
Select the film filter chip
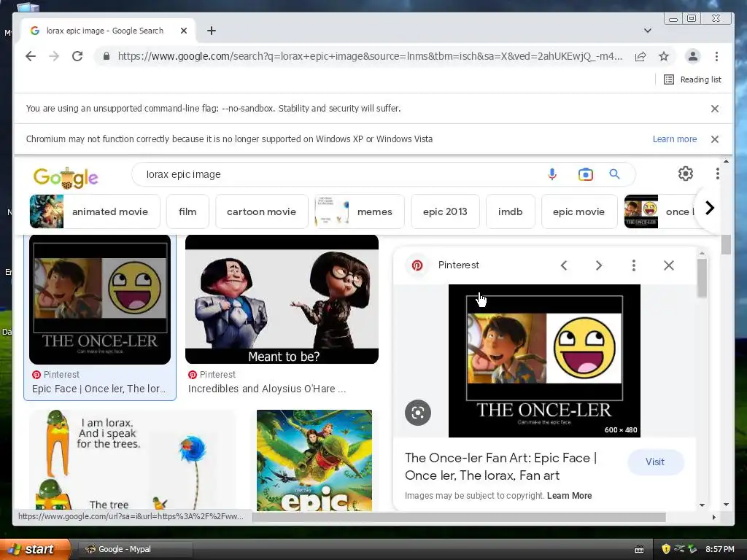tap(187, 211)
